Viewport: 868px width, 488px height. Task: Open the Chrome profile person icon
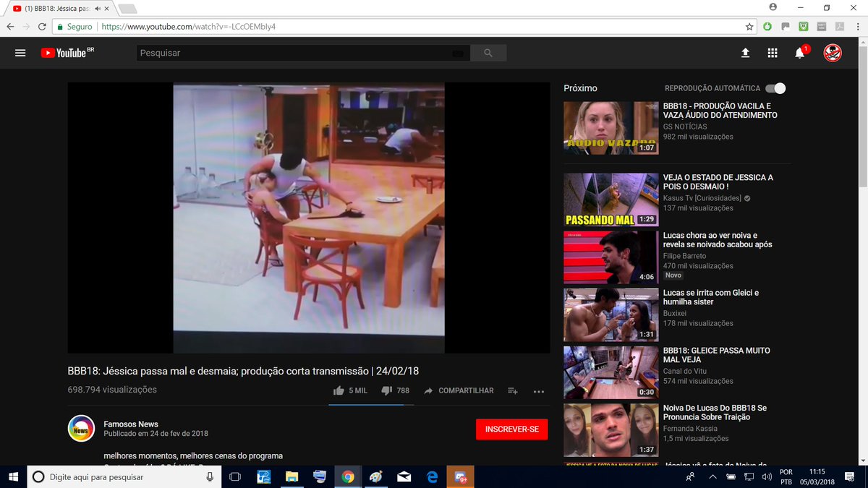[773, 7]
